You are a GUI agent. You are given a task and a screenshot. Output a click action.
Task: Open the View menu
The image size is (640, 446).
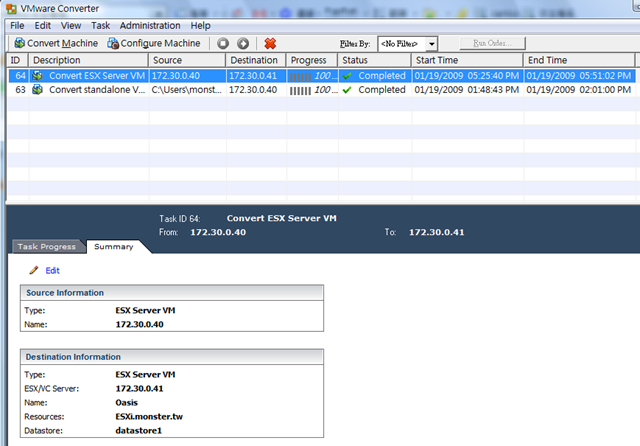[71, 25]
